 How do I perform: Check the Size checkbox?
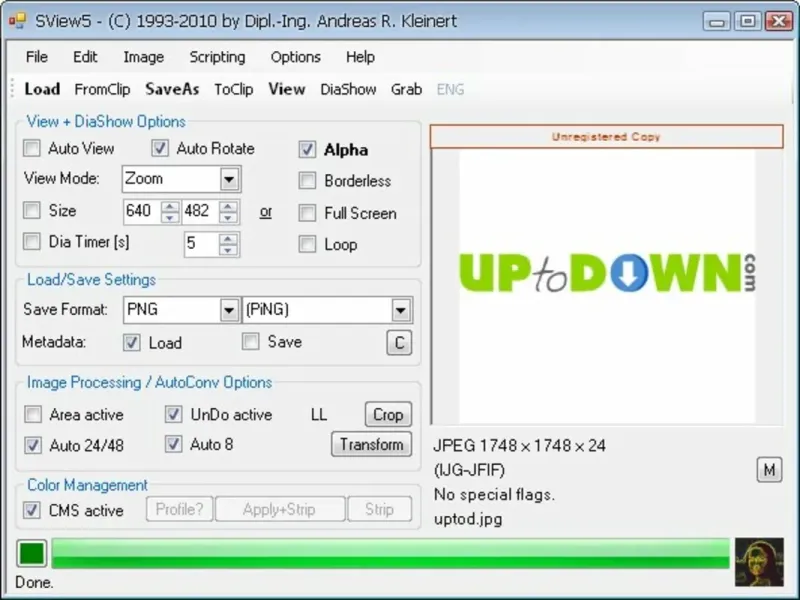tap(32, 210)
